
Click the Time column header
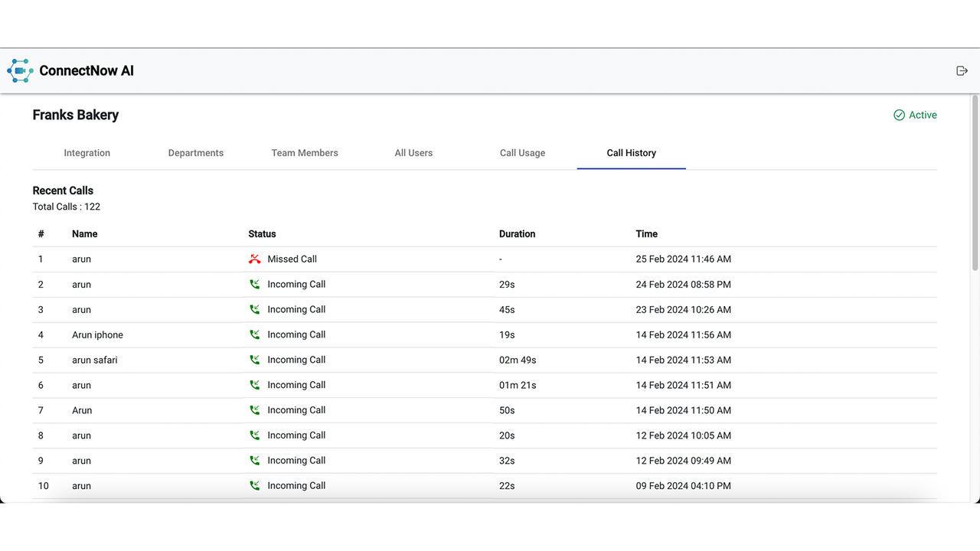click(x=647, y=234)
